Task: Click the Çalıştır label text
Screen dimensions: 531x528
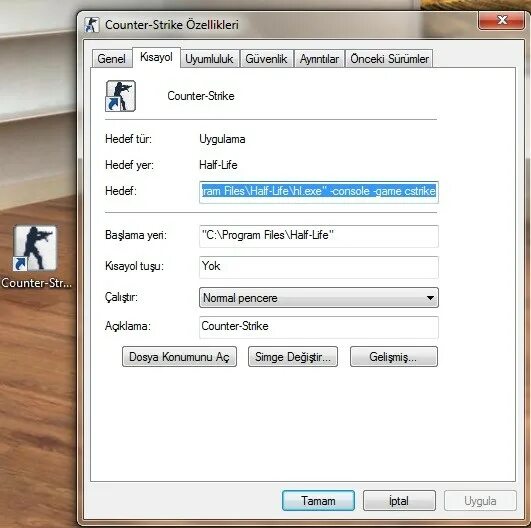Action: pos(121,297)
